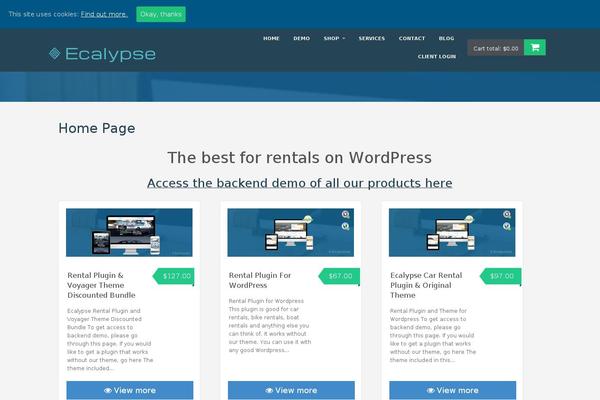Open the DEMO menu item
Screen dimensions: 600x400
[302, 38]
